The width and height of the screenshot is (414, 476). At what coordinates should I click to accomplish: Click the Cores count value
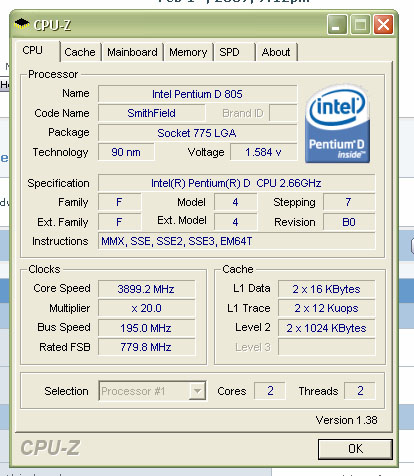(270, 391)
